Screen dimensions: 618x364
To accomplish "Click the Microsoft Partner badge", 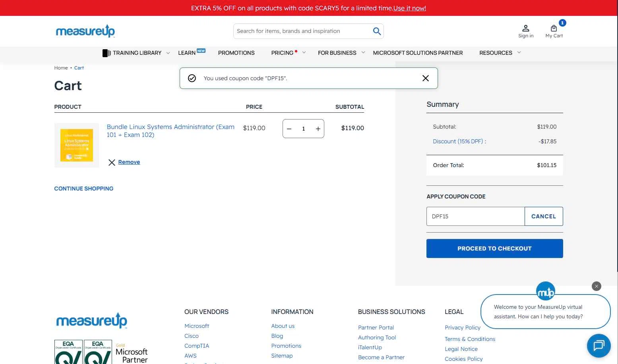I will click(132, 353).
